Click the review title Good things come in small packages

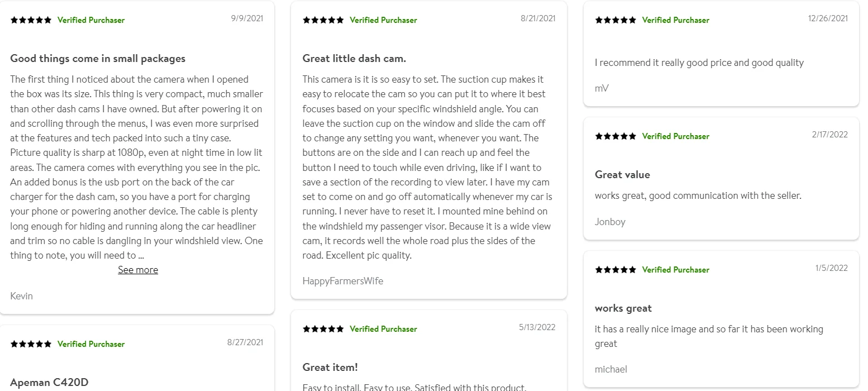(98, 59)
